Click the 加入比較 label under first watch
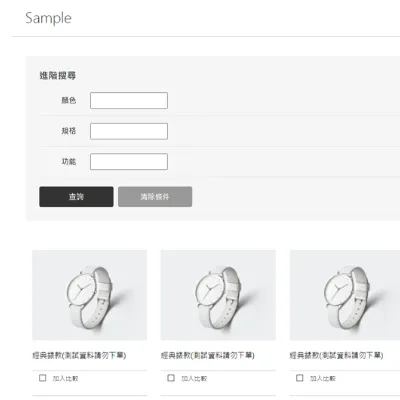This screenshot has height=400, width=400. point(65,379)
